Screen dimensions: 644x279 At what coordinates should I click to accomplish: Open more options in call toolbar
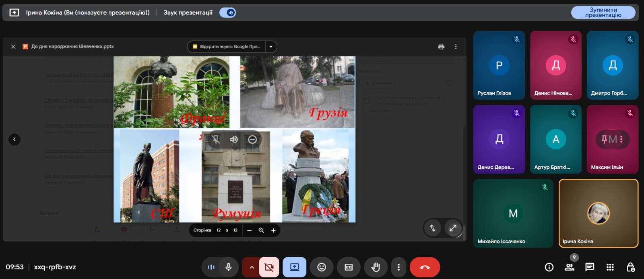[x=398, y=267]
